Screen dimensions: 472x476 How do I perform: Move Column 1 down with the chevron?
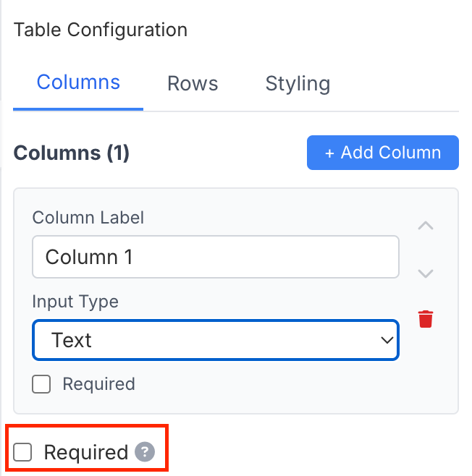426,273
